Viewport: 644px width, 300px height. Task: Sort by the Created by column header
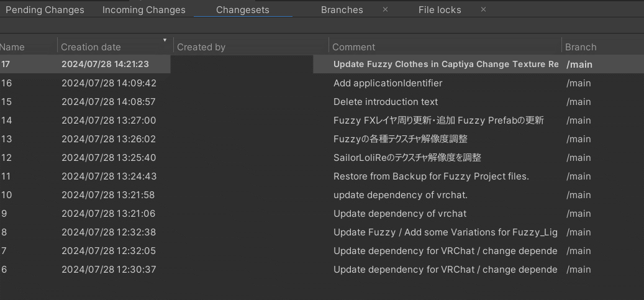point(201,47)
